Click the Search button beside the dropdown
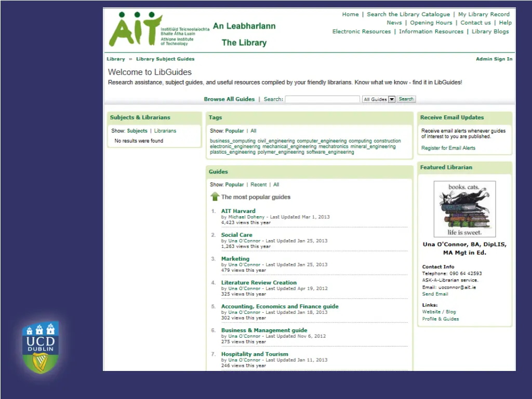This screenshot has height=399, width=532. coord(406,99)
